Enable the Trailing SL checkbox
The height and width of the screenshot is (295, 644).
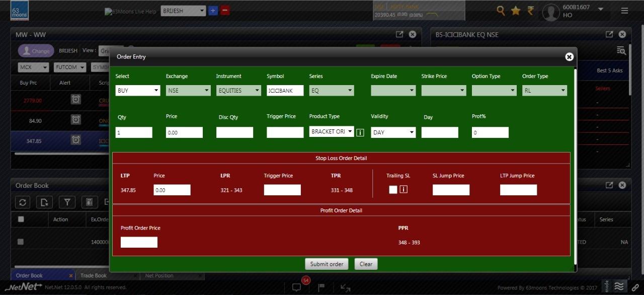[393, 190]
